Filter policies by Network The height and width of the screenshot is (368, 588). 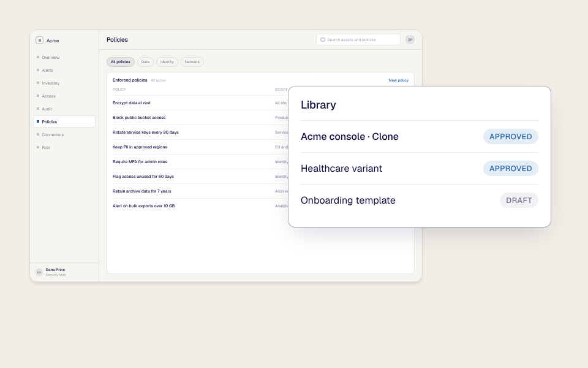(192, 62)
